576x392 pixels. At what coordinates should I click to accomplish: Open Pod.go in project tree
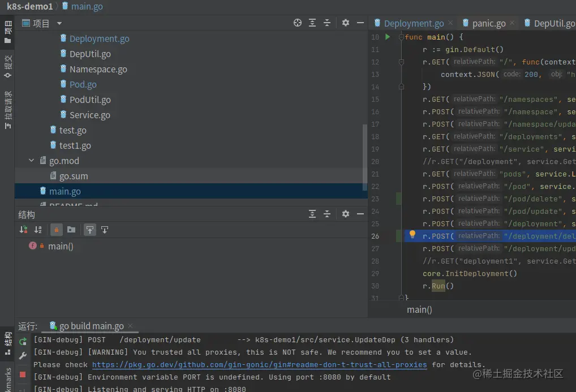click(x=83, y=84)
